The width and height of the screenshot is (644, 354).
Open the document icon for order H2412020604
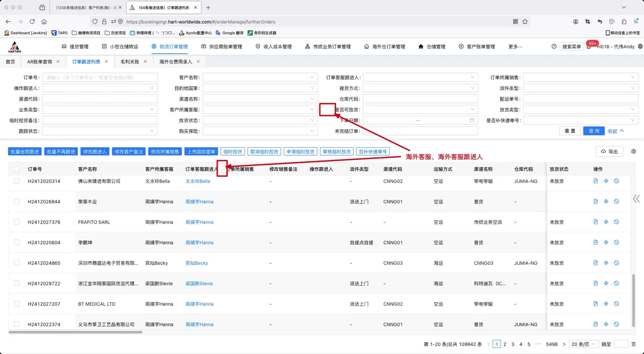click(596, 242)
